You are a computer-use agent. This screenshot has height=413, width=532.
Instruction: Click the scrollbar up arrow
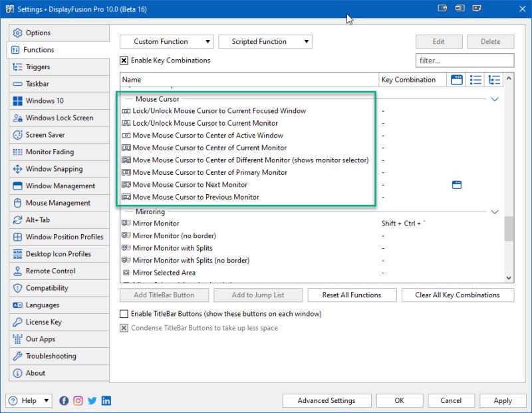click(509, 78)
